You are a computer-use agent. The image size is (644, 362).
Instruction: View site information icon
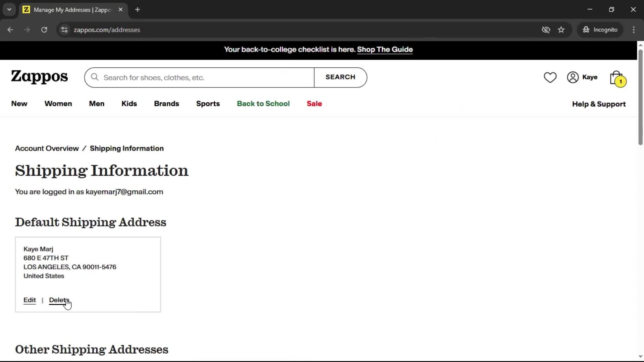(64, 30)
